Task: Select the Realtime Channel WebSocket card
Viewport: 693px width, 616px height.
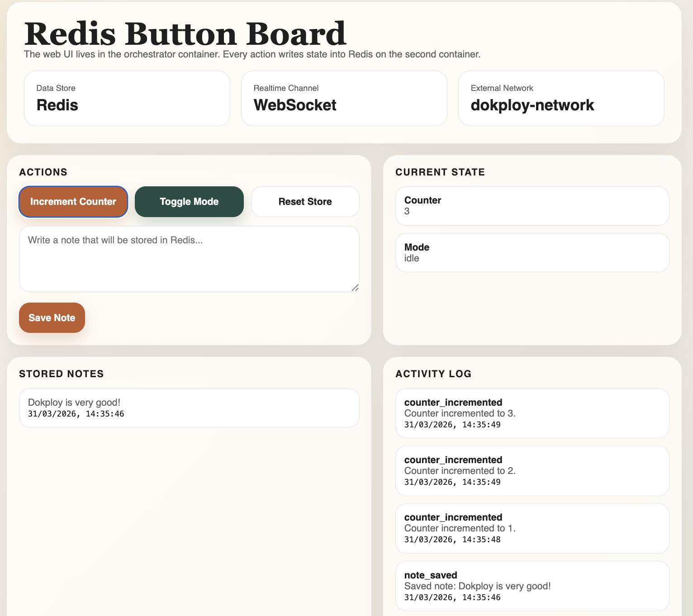Action: click(344, 98)
